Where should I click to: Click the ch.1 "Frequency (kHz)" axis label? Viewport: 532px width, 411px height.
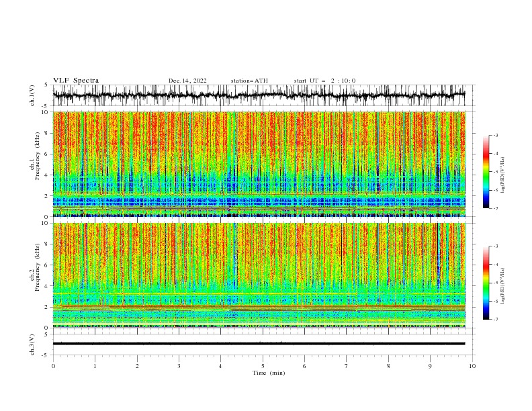point(38,155)
